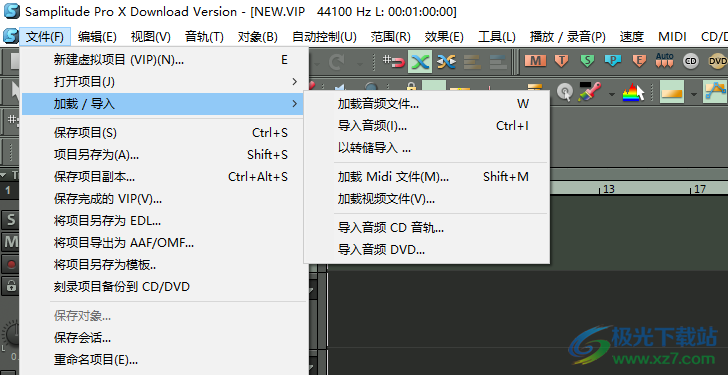
Task: Open the 编辑(E) menu
Action: (98, 36)
